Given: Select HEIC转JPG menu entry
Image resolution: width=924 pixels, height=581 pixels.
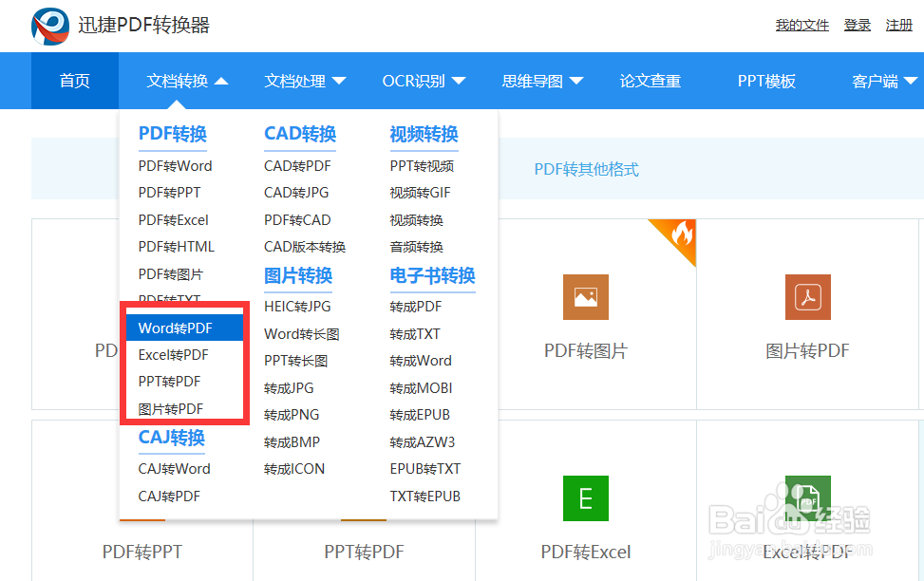Looking at the screenshot, I should point(297,307).
